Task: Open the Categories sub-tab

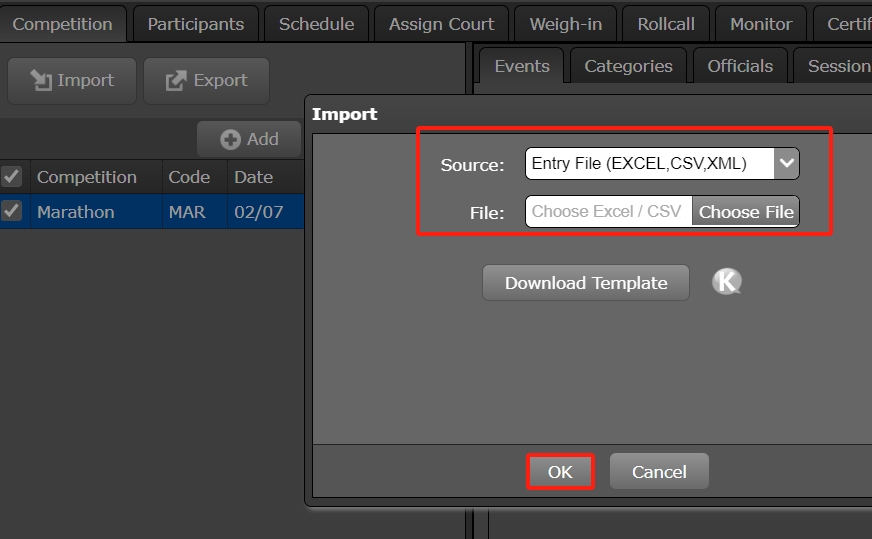Action: pyautogui.click(x=628, y=66)
